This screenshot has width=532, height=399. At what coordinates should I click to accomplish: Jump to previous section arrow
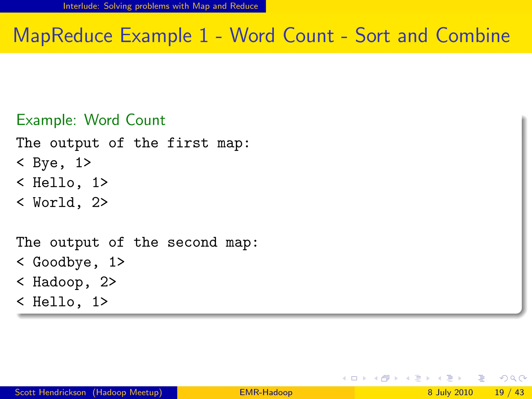pyautogui.click(x=440, y=378)
